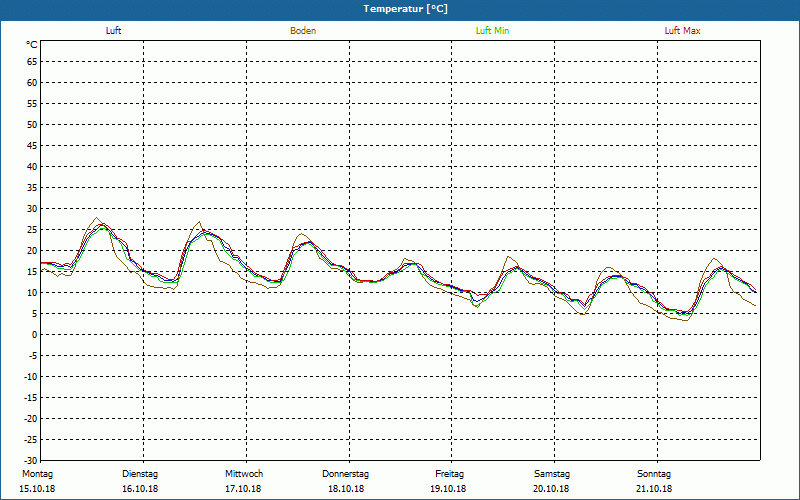Click the date 17.10.18
The width and height of the screenshot is (800, 500).
click(x=243, y=489)
